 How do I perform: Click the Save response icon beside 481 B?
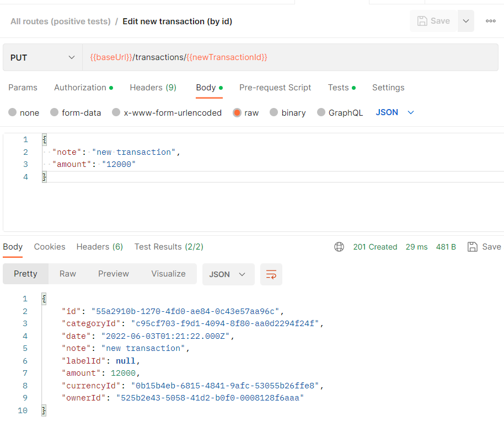click(472, 247)
